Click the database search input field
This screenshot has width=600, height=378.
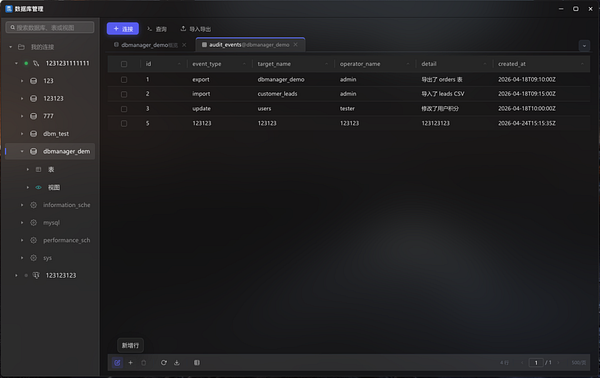50,27
